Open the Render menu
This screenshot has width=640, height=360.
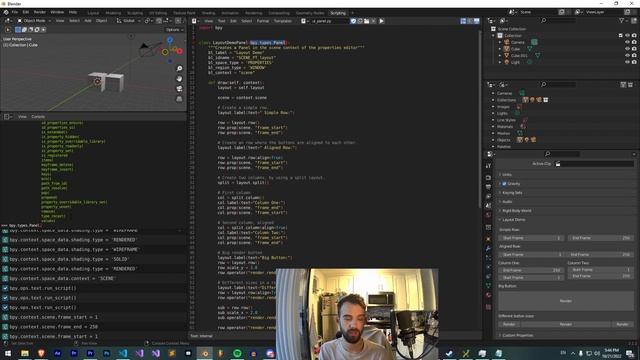[x=40, y=12]
